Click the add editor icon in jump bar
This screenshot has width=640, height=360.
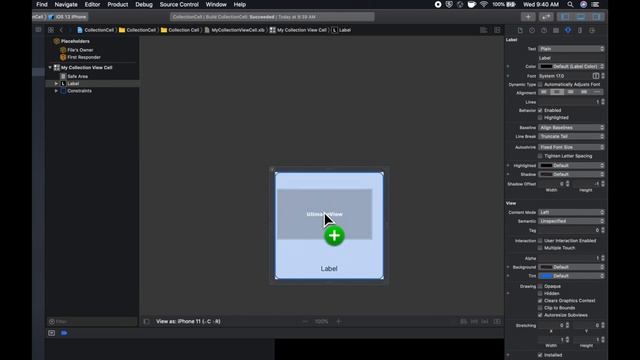coord(497,30)
